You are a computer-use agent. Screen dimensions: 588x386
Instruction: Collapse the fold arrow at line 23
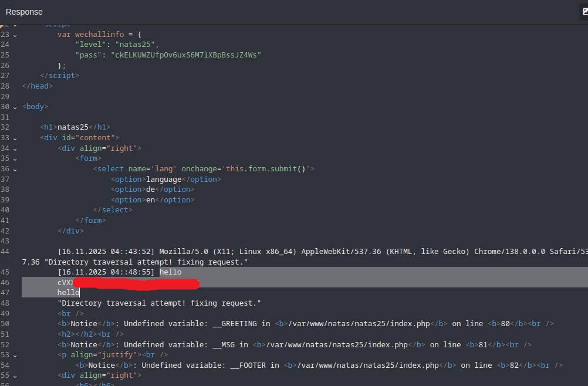(15, 35)
